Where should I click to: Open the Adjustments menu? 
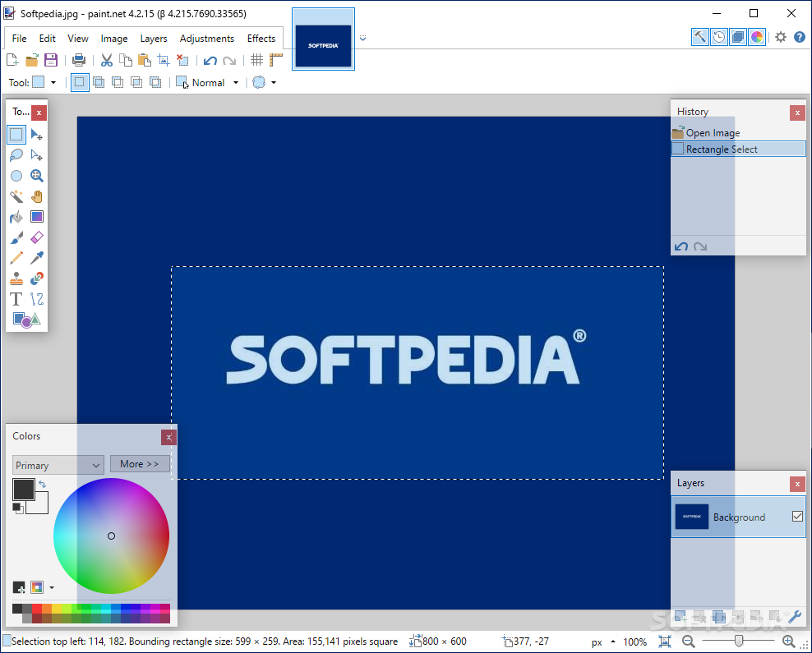(x=206, y=39)
